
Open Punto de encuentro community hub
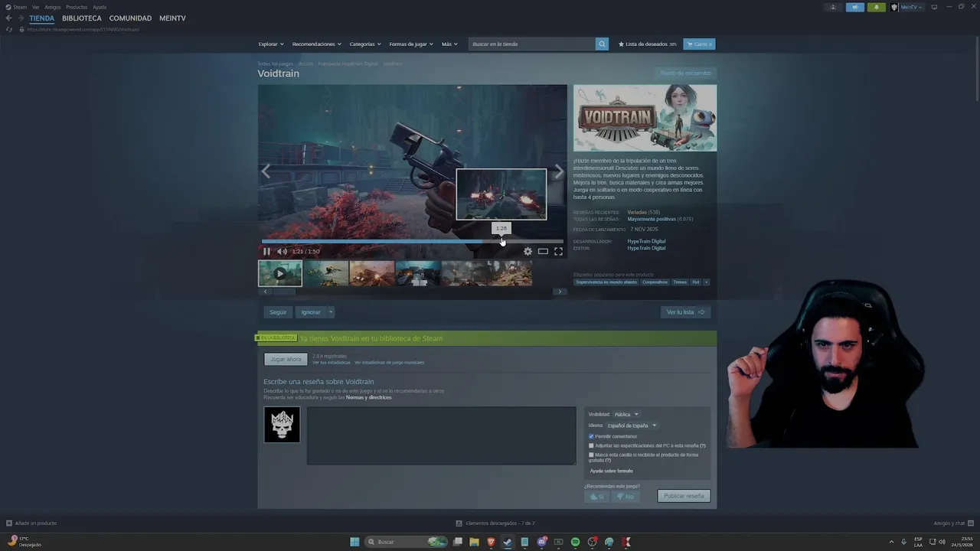coord(686,73)
